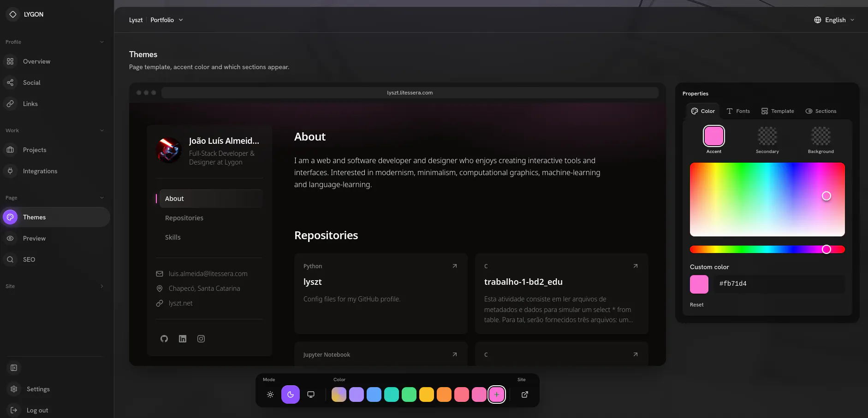Click Reset under custom color
This screenshot has width=868, height=418.
click(697, 305)
